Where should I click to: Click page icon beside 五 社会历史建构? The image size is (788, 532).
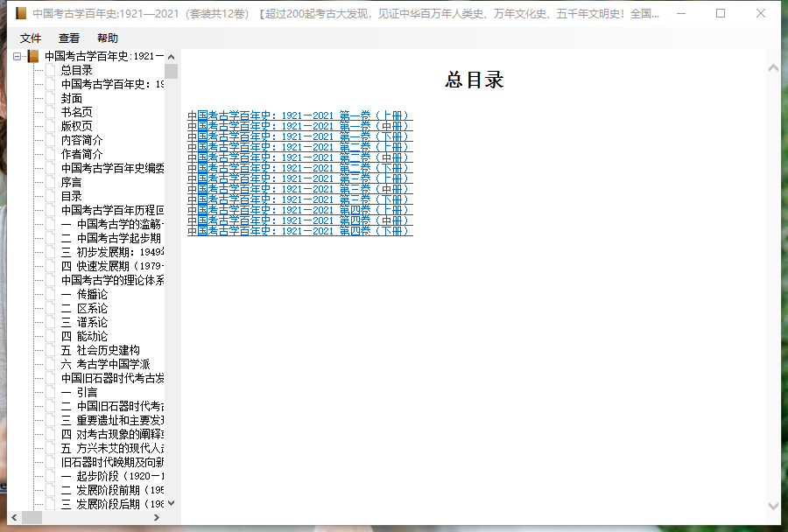pos(50,350)
